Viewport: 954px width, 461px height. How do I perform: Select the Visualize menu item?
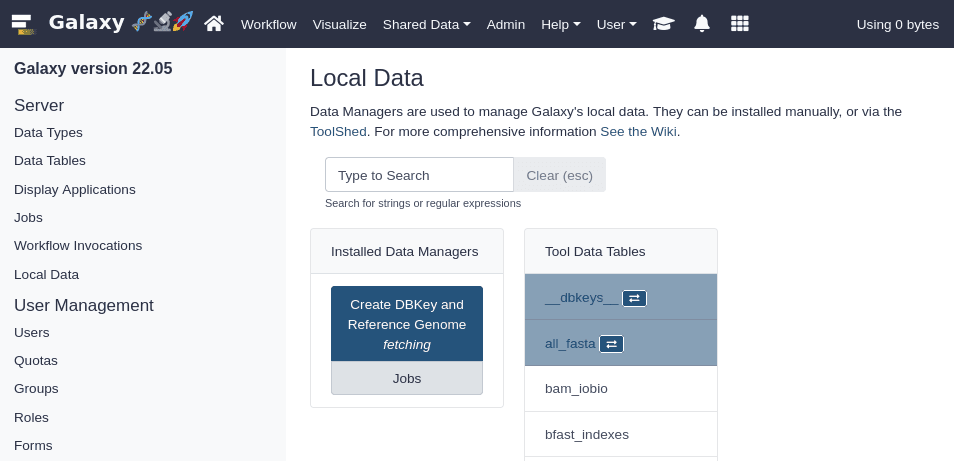[339, 24]
